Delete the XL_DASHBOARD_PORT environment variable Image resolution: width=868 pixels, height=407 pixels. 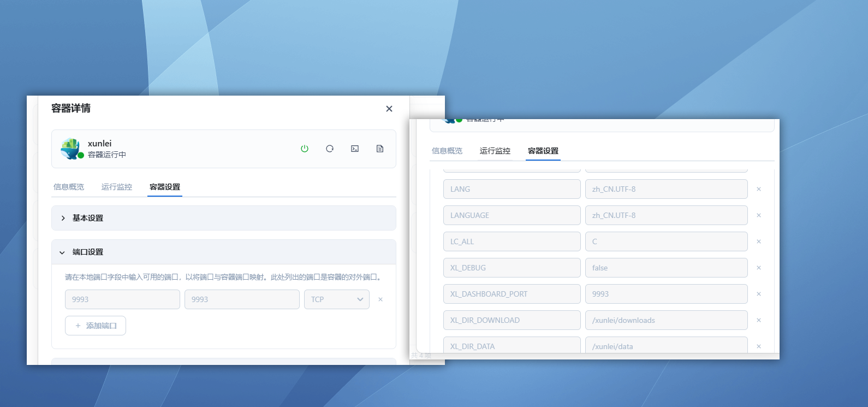pos(759,294)
